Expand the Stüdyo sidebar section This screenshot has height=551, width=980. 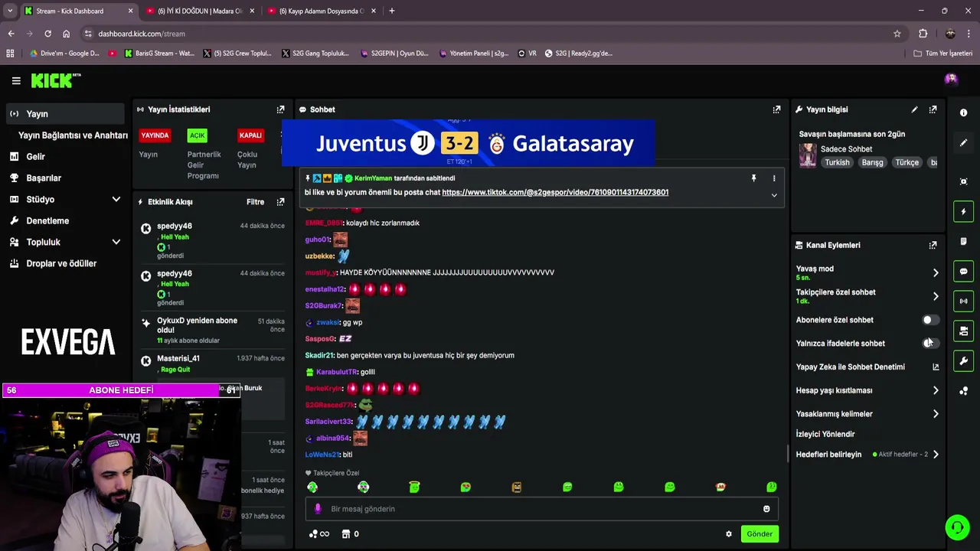pyautogui.click(x=116, y=200)
